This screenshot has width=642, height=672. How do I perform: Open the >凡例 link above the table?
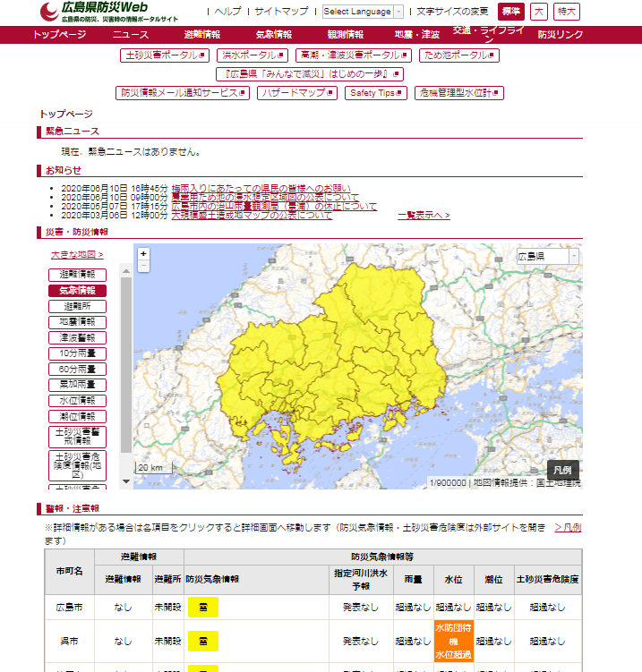tap(568, 528)
